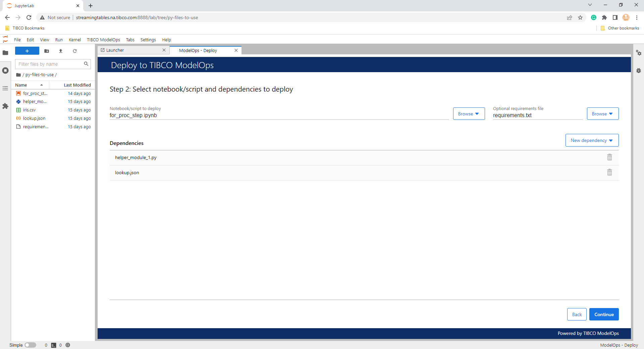Open the Kernel menu
644x349 pixels.
point(75,40)
